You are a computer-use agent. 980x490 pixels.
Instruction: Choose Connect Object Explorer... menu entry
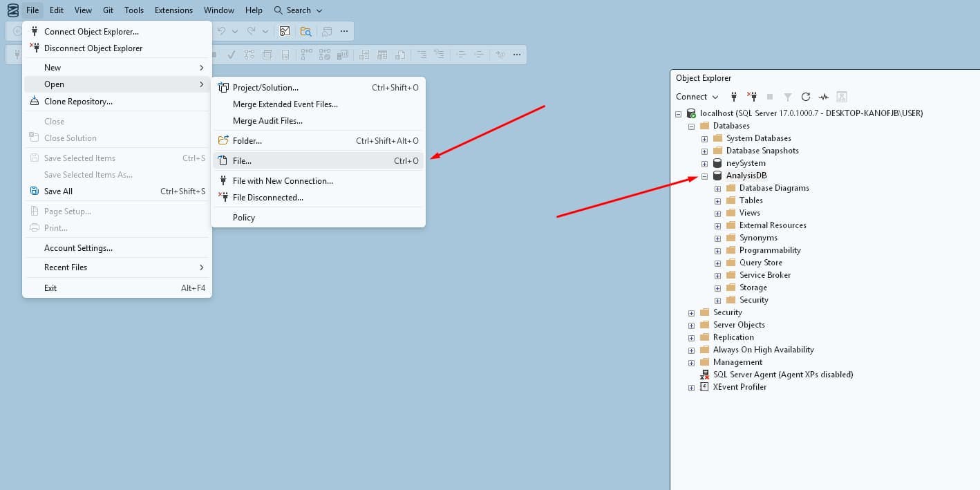(117, 32)
